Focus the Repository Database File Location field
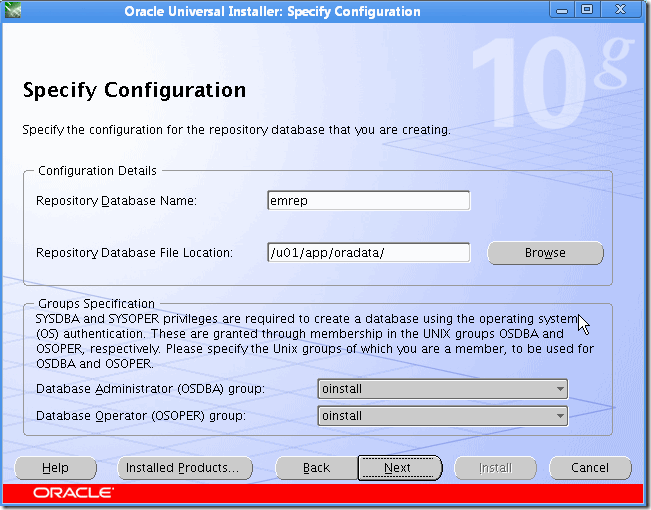The image size is (651, 510). 369,253
